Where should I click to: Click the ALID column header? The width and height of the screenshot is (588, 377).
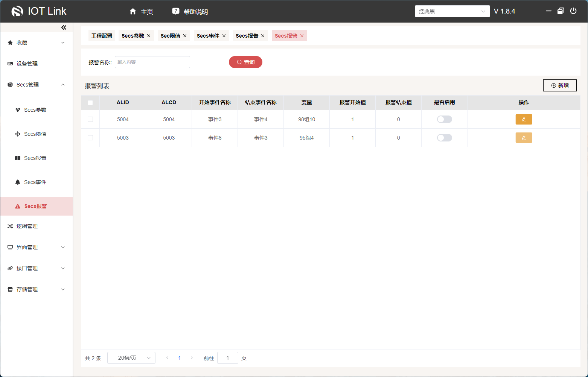pyautogui.click(x=123, y=102)
